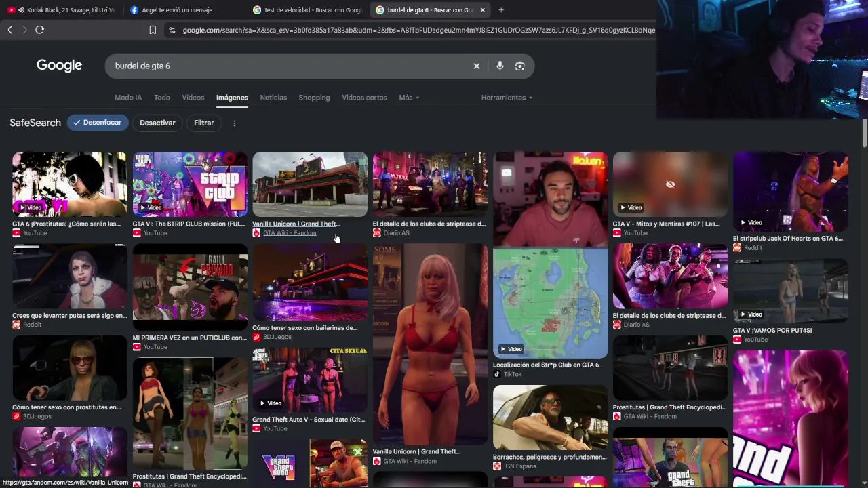The image size is (868, 488).
Task: Switch to the Todo results tab
Action: point(162,98)
